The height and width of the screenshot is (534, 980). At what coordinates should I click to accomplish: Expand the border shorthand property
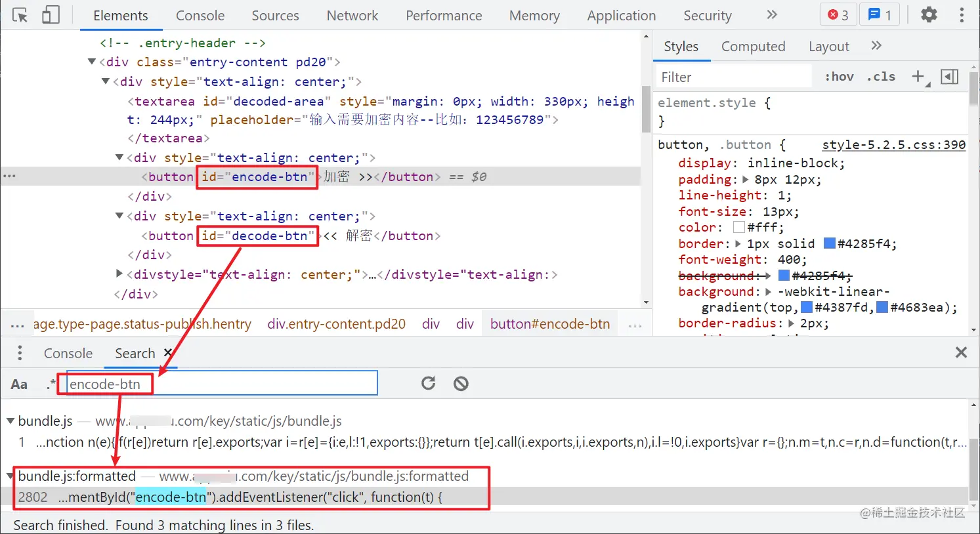coord(738,243)
